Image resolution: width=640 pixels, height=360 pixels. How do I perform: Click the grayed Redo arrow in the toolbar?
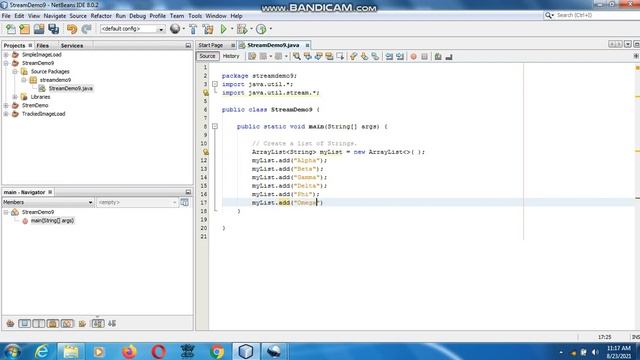pyautogui.click(x=86, y=29)
